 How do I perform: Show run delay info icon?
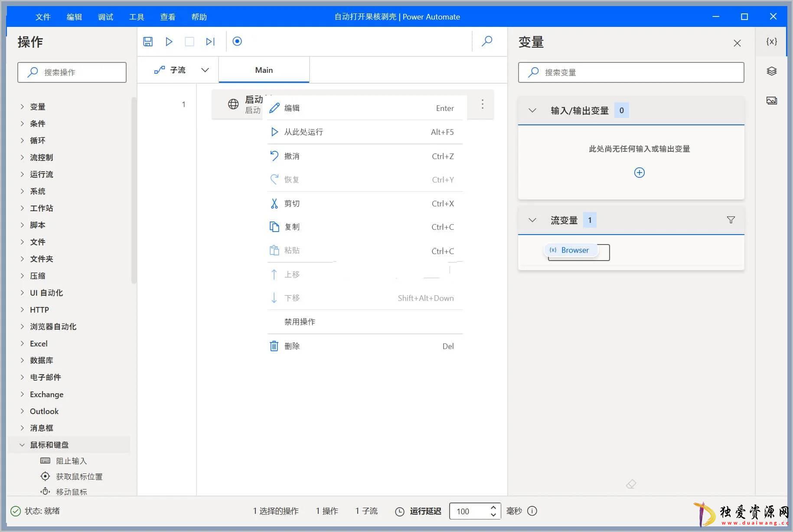(532, 511)
